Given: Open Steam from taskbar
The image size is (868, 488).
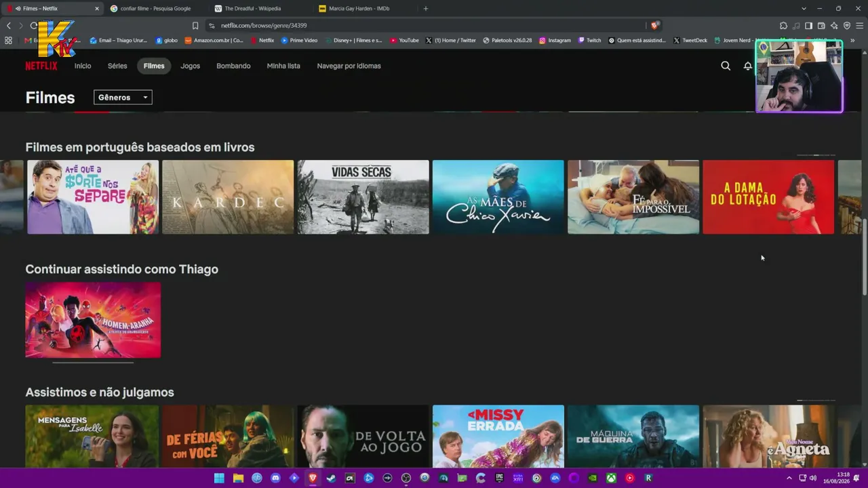Looking at the screenshot, I should 331,478.
